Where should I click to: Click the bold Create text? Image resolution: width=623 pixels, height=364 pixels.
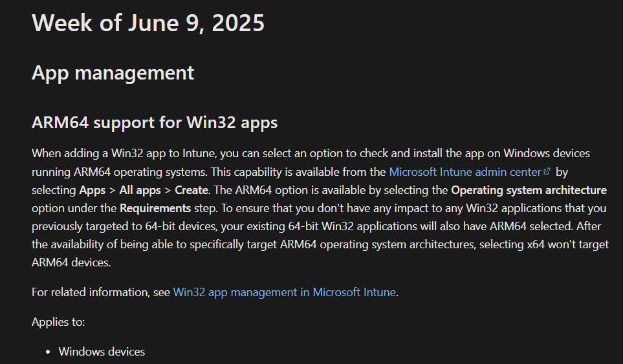click(x=191, y=190)
